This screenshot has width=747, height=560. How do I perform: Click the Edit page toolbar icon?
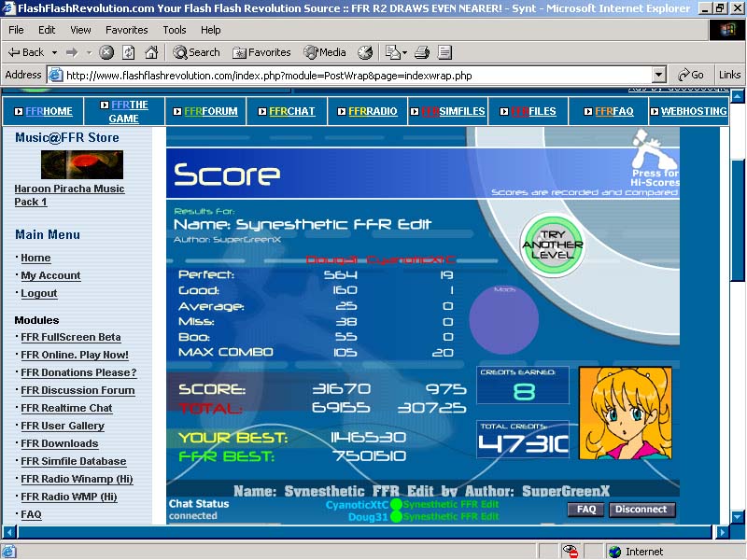click(444, 52)
